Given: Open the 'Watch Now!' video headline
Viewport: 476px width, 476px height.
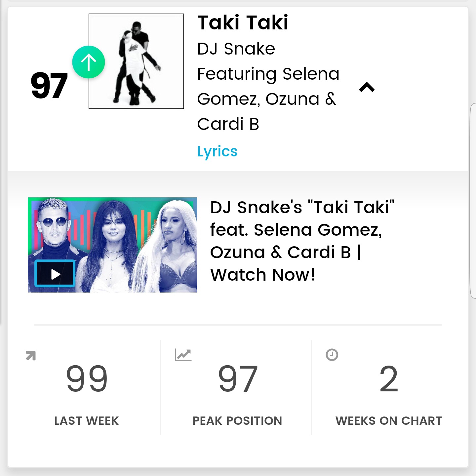Looking at the screenshot, I should pos(302,241).
